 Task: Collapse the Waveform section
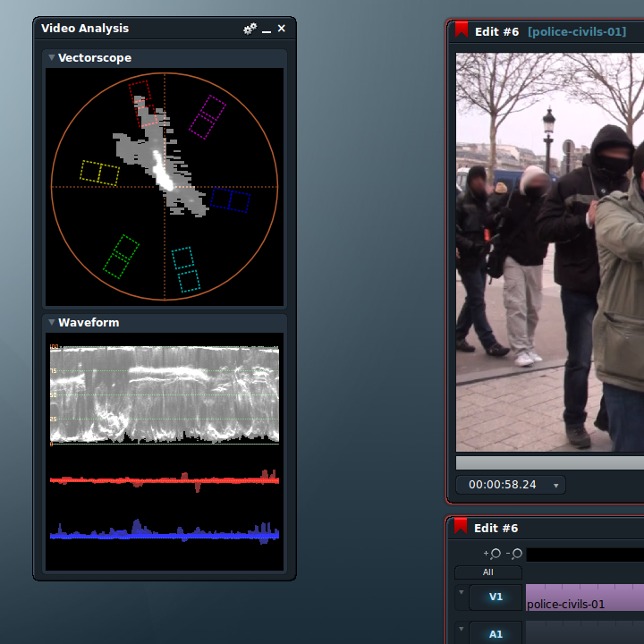pyautogui.click(x=52, y=322)
